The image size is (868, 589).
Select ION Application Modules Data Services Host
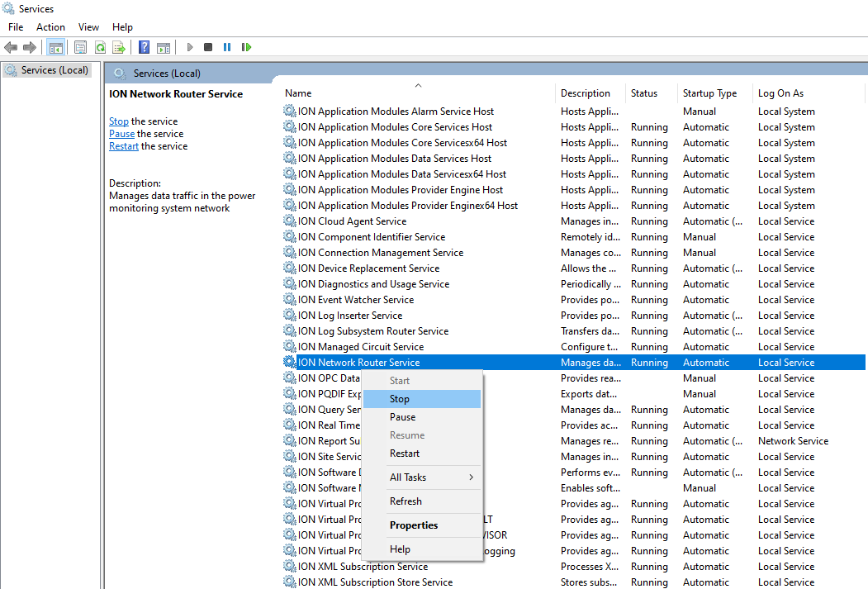(x=573, y=159)
